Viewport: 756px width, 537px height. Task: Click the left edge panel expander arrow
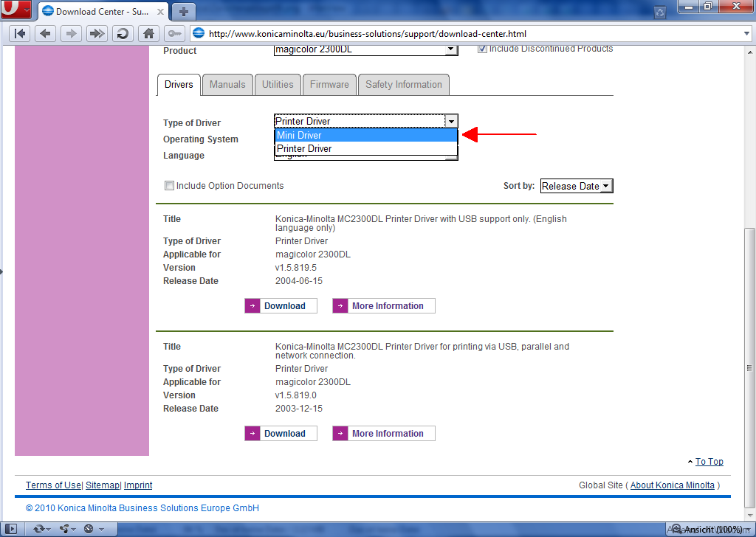pos(1,271)
